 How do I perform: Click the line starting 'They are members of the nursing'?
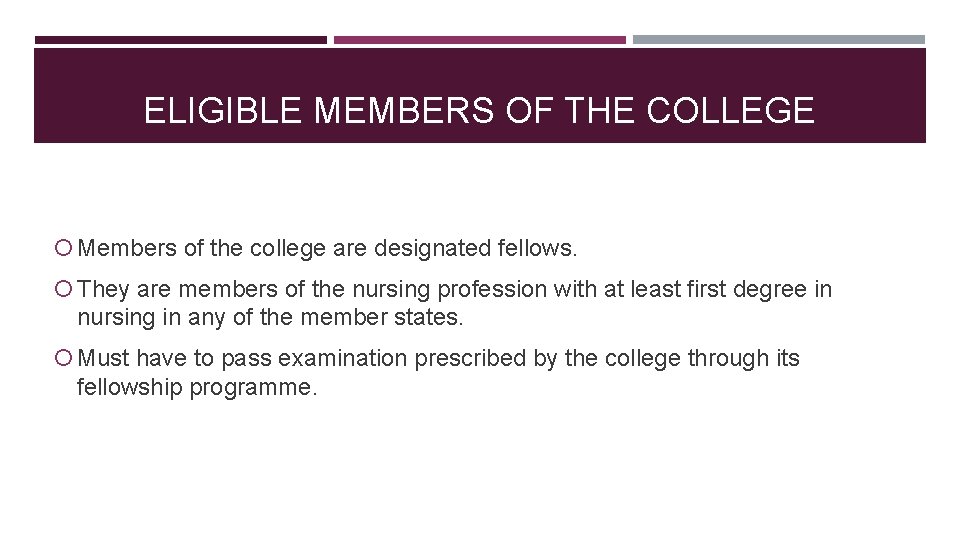point(454,290)
